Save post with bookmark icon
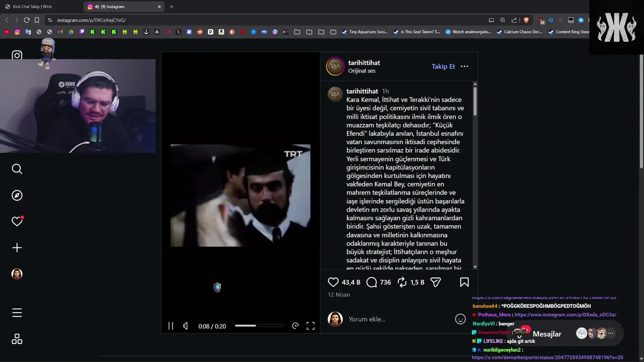 464,282
